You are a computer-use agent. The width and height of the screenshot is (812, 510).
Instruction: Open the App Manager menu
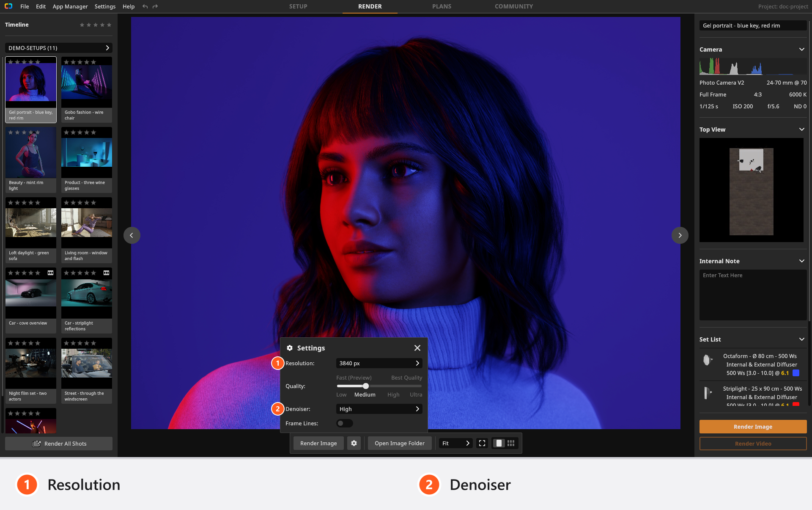coord(70,6)
